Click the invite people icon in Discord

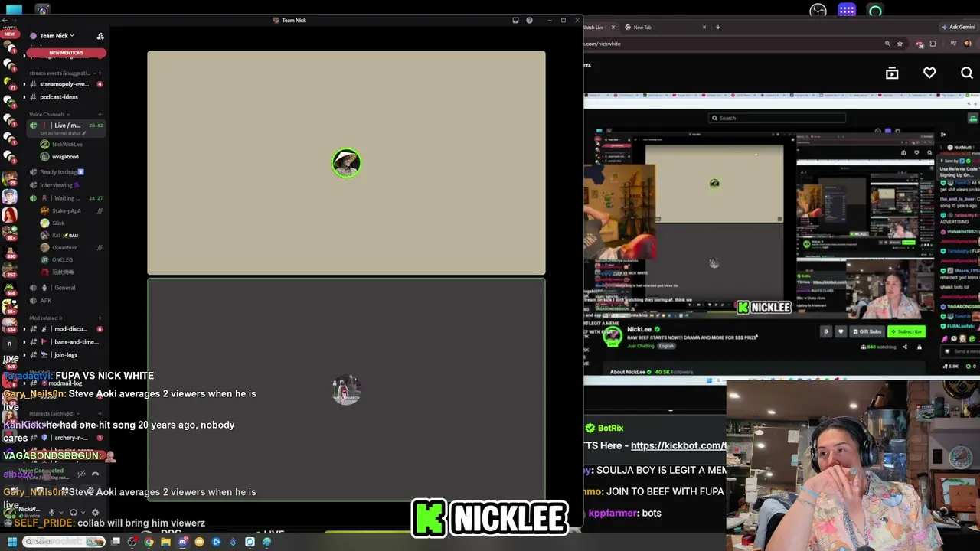[x=100, y=36]
